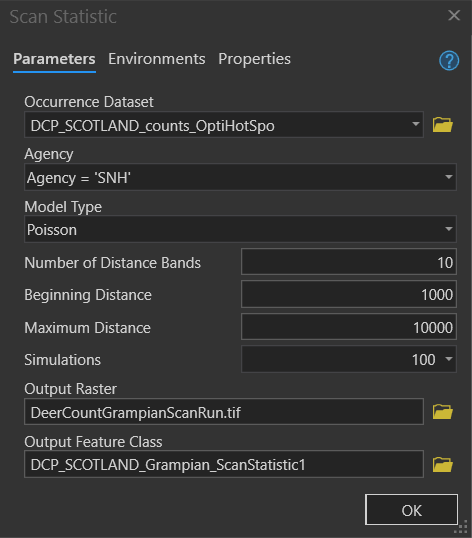Click the dialog resize grip corner
The height and width of the screenshot is (538, 472).
coord(463,527)
